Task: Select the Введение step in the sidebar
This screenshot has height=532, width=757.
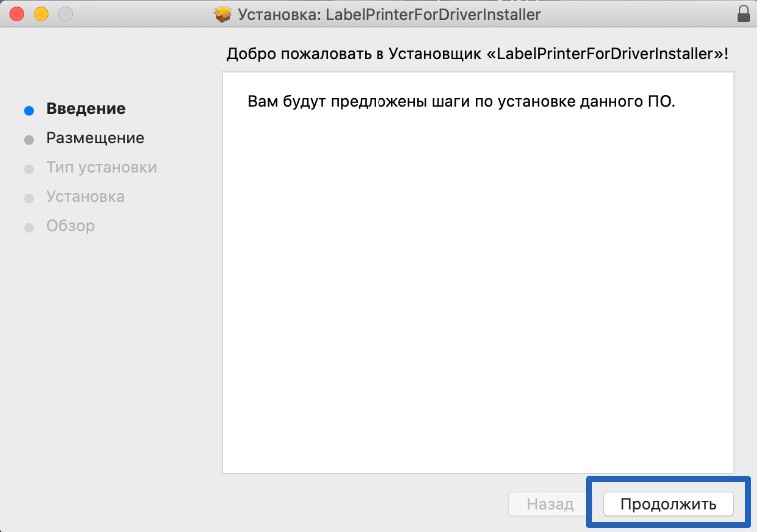Action: 86,109
